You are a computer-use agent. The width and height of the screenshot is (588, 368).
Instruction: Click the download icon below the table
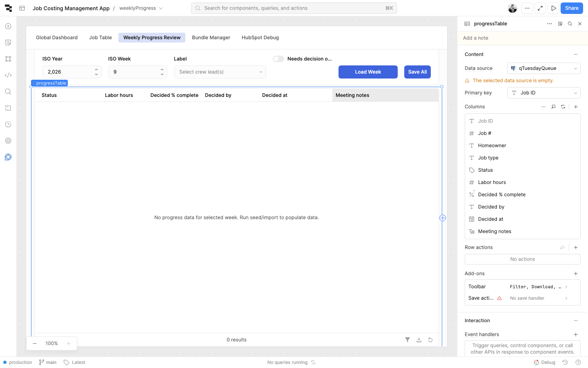[419, 340]
